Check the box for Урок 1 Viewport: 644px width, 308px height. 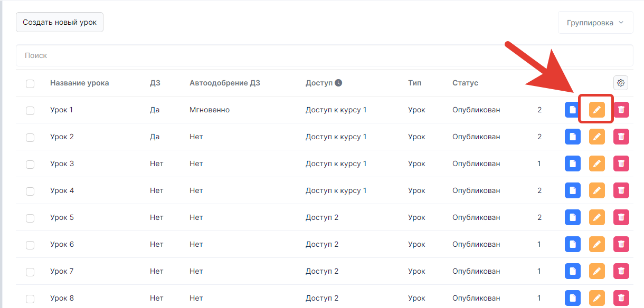[30, 110]
